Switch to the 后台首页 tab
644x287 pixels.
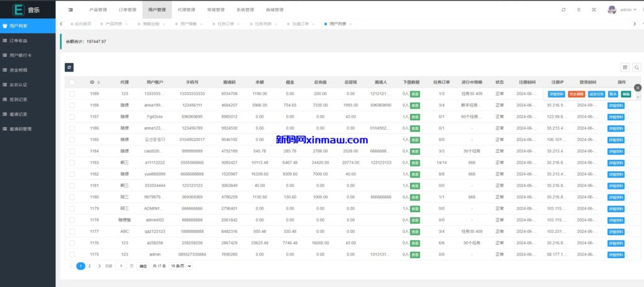(82, 24)
